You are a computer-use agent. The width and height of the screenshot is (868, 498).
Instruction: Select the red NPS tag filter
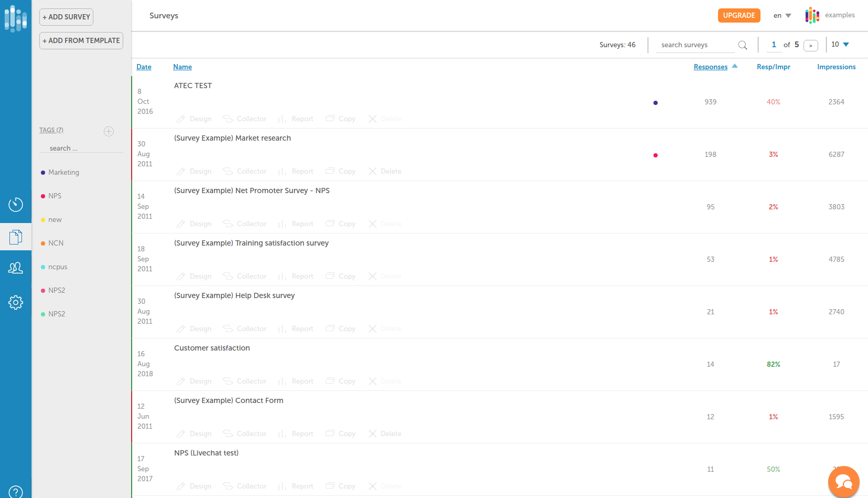coord(55,196)
